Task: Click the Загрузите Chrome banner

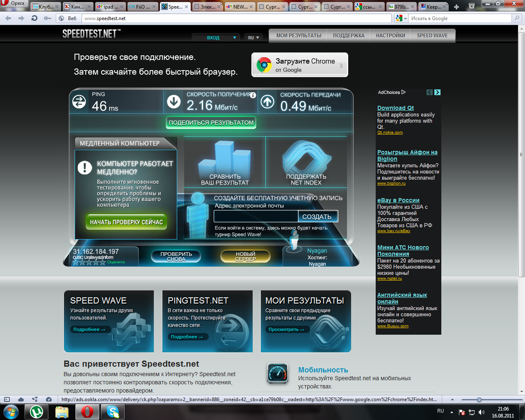Action: 300,65
